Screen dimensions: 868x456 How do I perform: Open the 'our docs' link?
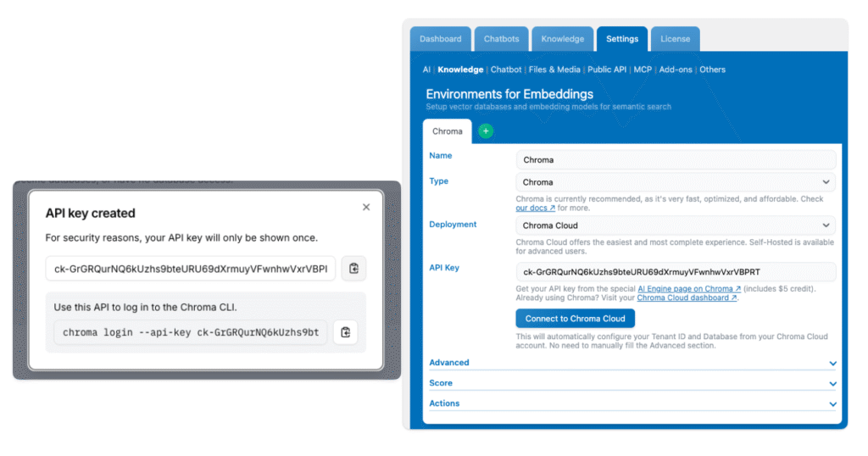point(536,208)
